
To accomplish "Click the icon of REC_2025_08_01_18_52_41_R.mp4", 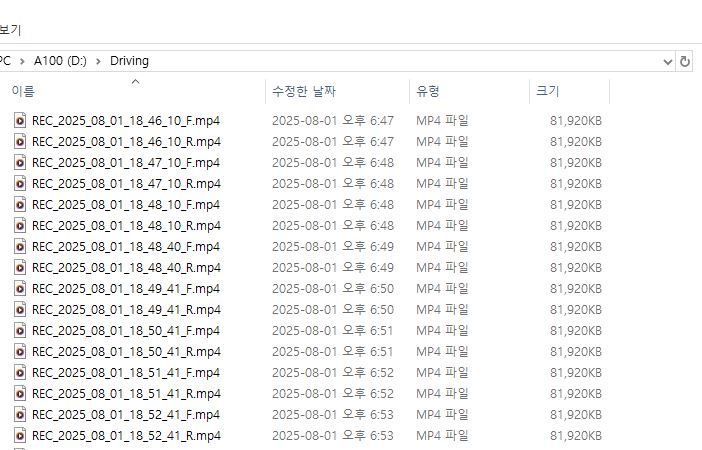I will tap(20, 436).
